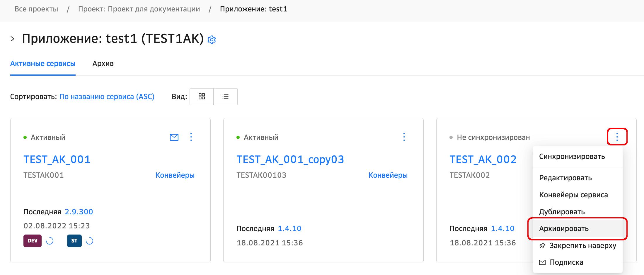
Task: Go to Все проекты breadcrumb
Action: pyautogui.click(x=36, y=9)
